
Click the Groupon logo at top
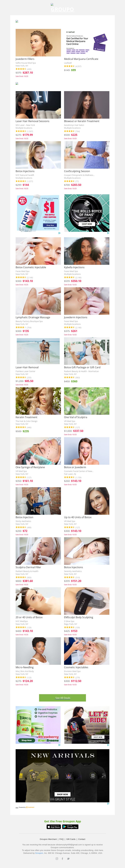coord(62,9)
